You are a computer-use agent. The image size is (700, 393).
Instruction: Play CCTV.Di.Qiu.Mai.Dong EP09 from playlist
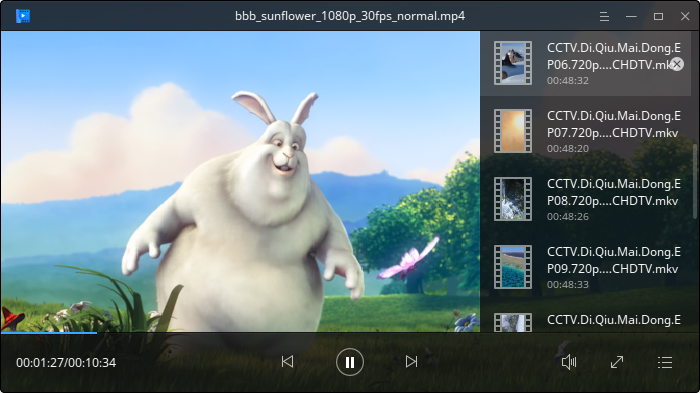tap(586, 267)
